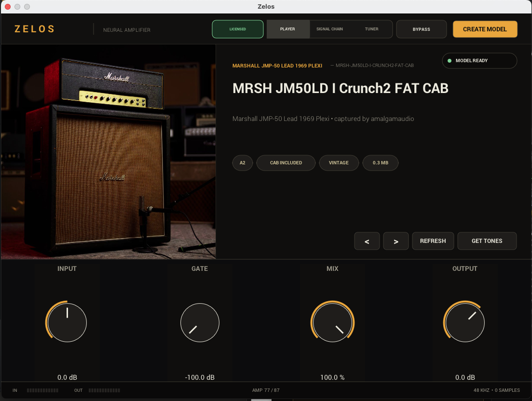Image resolution: width=532 pixels, height=401 pixels.
Task: Open Get Tones
Action: coord(487,241)
